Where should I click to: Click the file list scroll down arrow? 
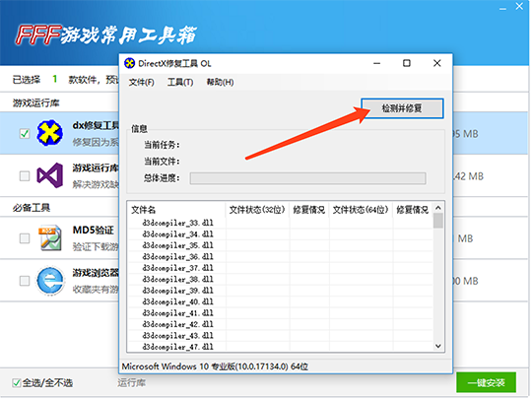point(438,346)
